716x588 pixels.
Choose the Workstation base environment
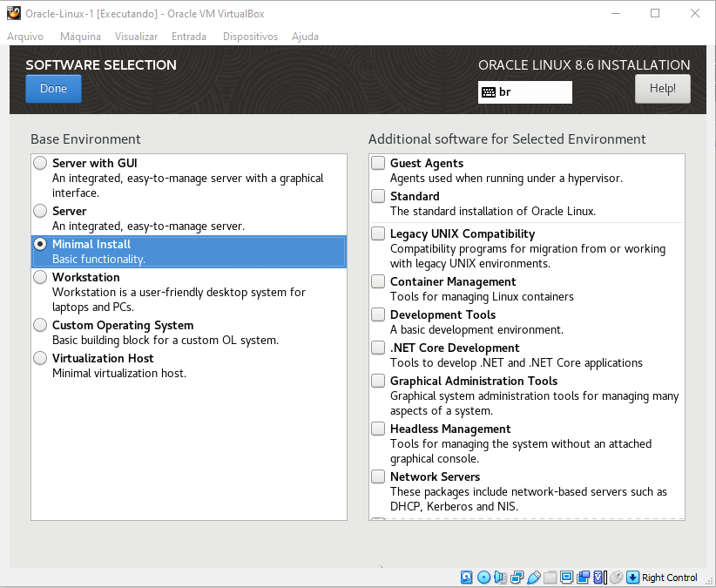[x=40, y=277]
